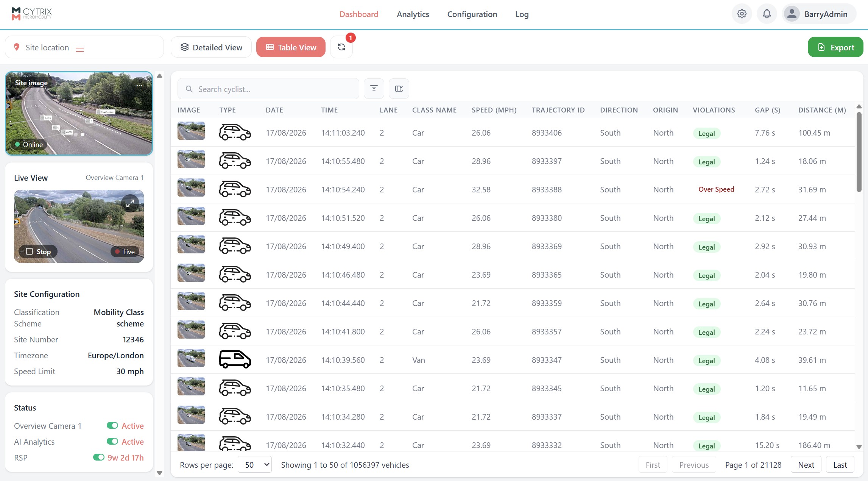Toggle Overview Camera 1 status switch
Screen dimensions: 868x481
(x=112, y=425)
